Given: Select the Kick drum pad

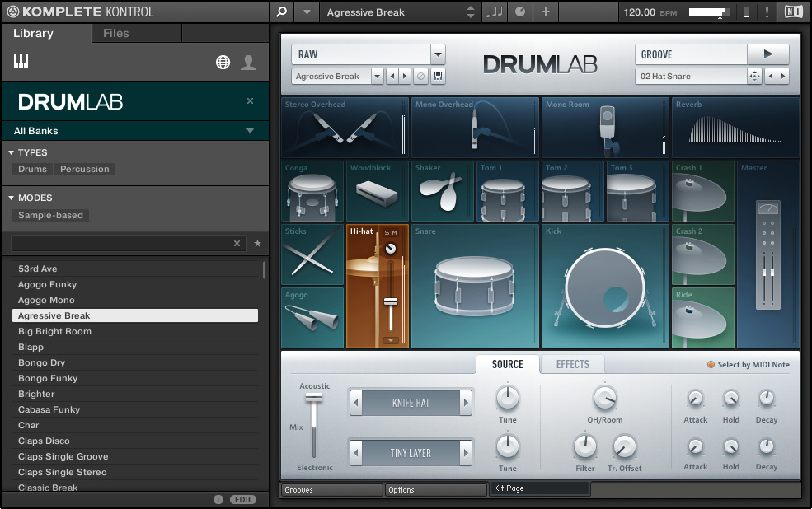Looking at the screenshot, I should (x=605, y=286).
